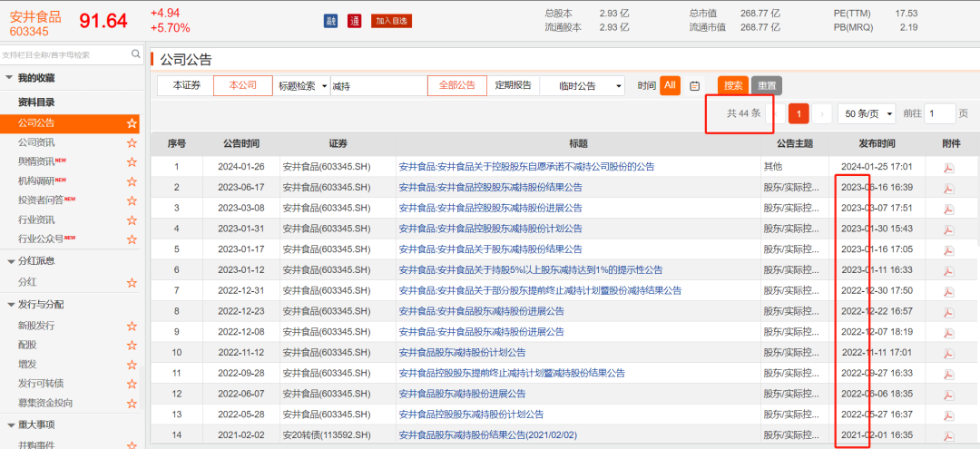
Task: Change the 50条/页 page size dropdown
Action: tap(867, 113)
